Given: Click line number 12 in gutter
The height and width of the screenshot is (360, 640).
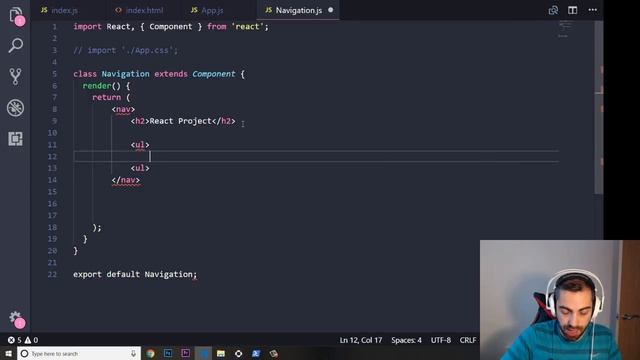Looking at the screenshot, I should (52, 157).
